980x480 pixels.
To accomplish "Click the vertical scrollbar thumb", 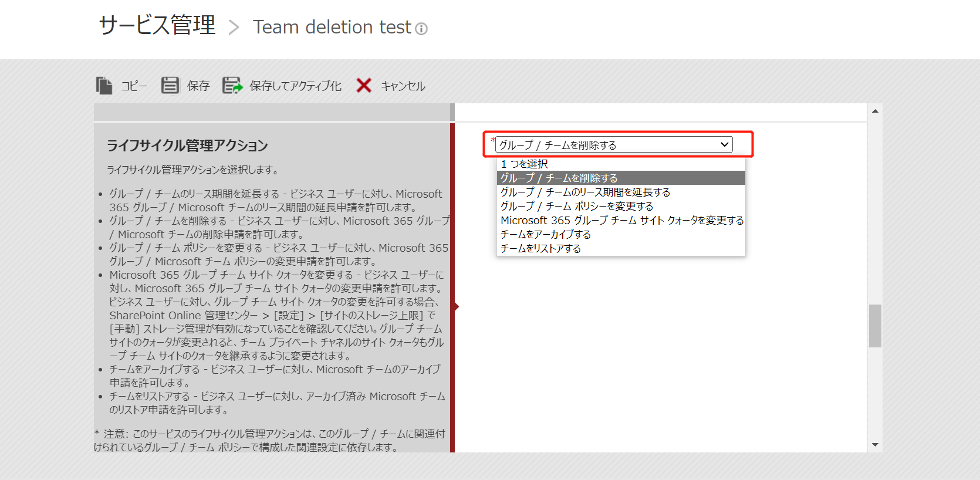I will tap(875, 326).
